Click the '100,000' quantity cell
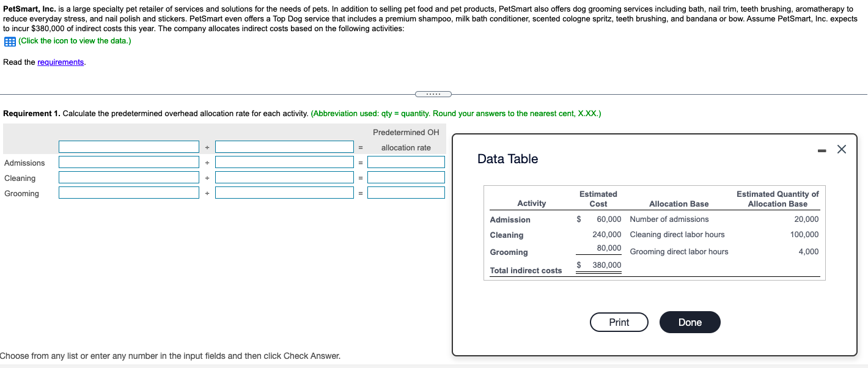This screenshot has width=868, height=368. (804, 235)
